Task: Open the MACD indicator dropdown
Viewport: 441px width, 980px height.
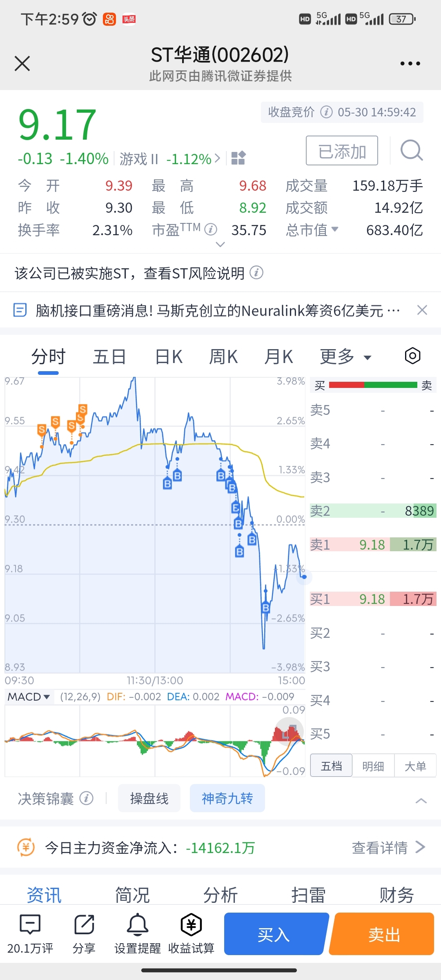Action: tap(29, 697)
